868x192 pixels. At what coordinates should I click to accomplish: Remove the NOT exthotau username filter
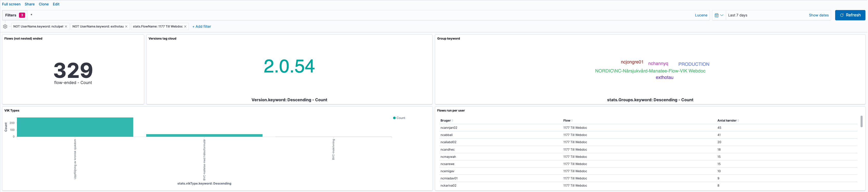[x=126, y=26]
